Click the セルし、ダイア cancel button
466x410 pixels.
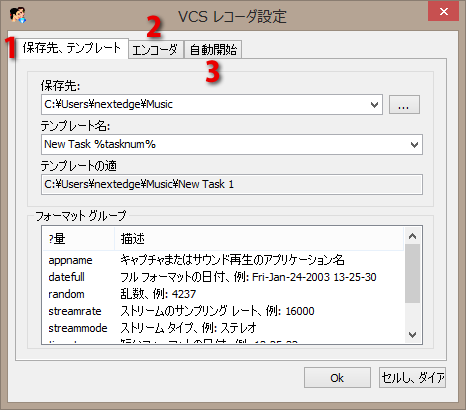pos(412,378)
